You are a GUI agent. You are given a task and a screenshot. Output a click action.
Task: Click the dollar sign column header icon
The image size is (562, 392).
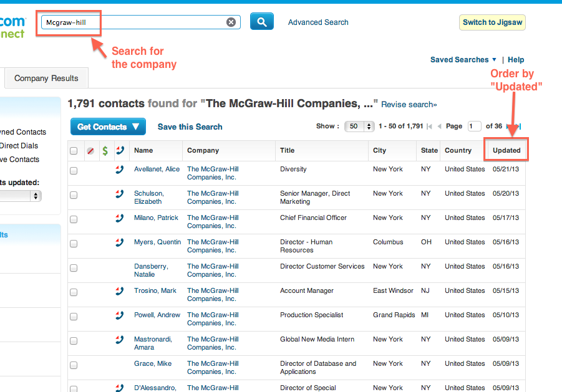tap(105, 151)
